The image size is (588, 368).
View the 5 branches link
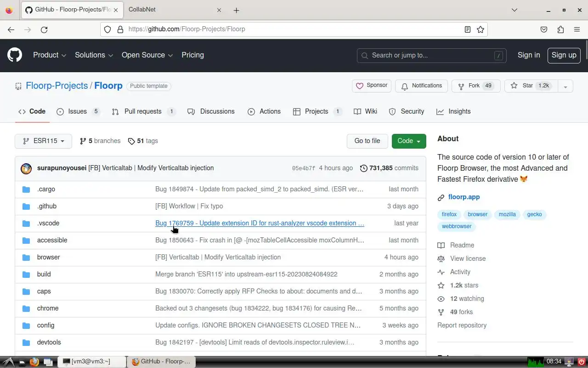pos(100,141)
